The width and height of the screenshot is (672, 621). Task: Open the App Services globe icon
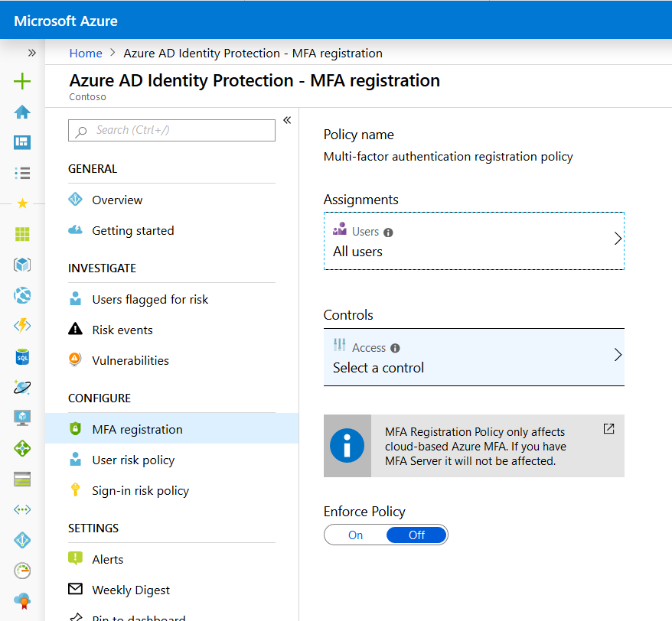[22, 295]
